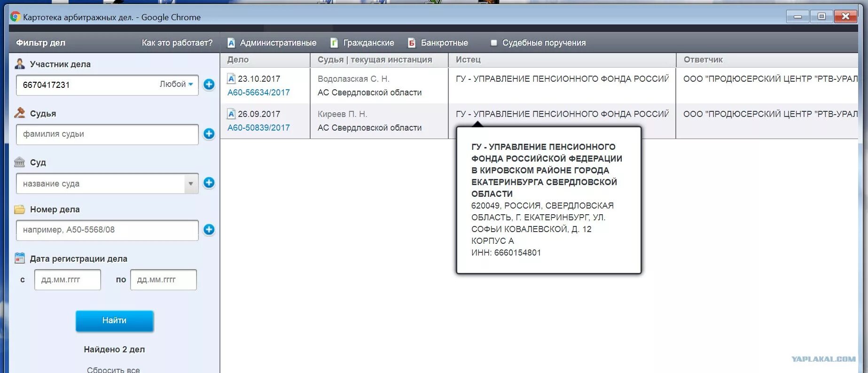Minimize the Chrome window
The image size is (868, 373).
point(798,16)
